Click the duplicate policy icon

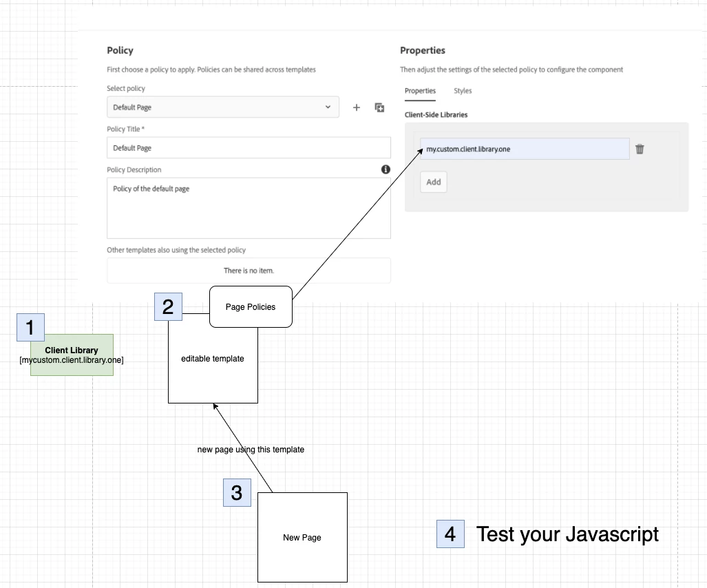tap(379, 107)
